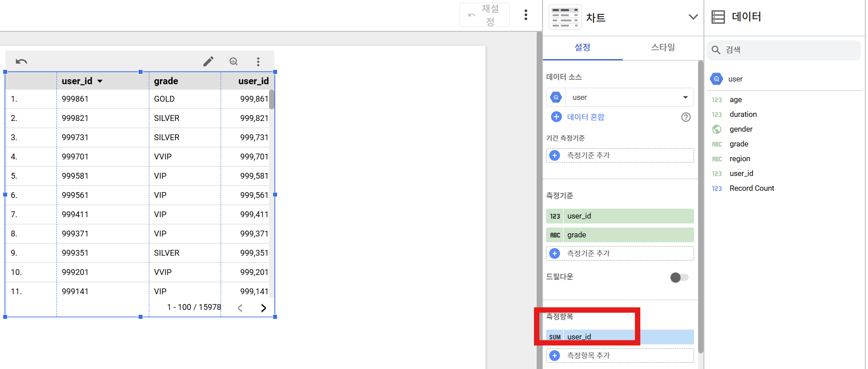Click the plus icon in 측정항목 추가
The height and width of the screenshot is (369, 868).
tap(555, 356)
